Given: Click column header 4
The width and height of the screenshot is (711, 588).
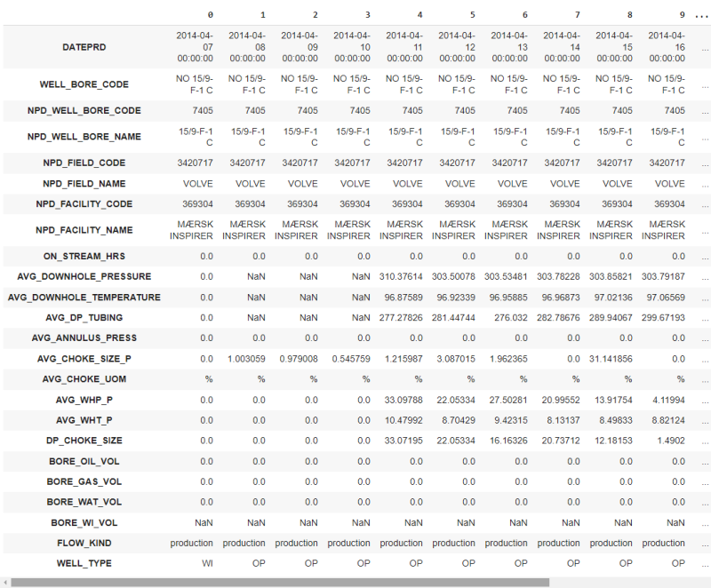Looking at the screenshot, I should 419,15.
